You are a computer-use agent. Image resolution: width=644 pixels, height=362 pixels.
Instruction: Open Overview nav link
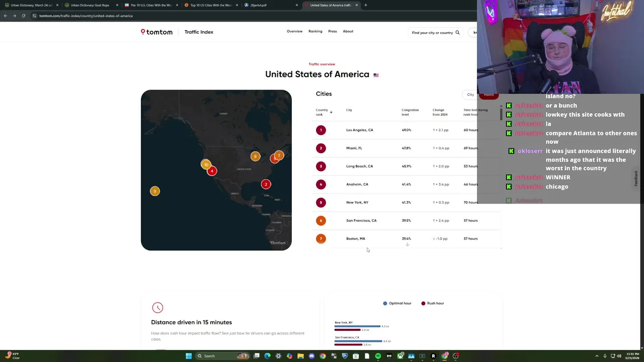[x=295, y=31]
